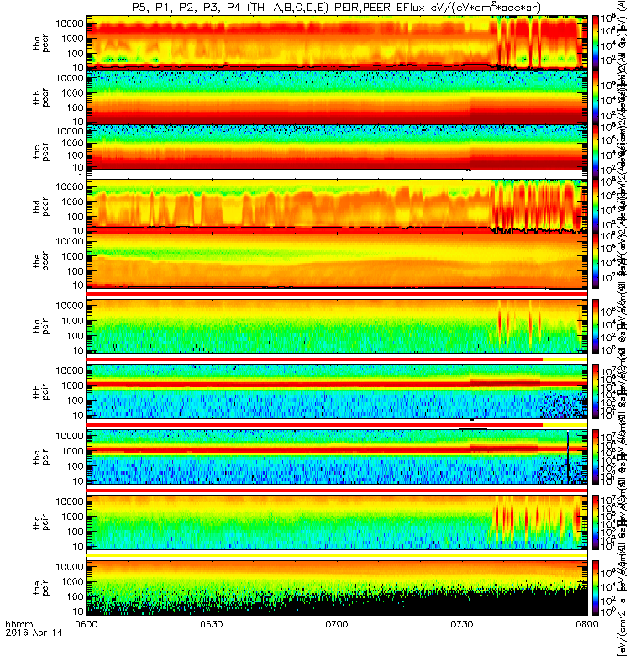Click the thd peir color scale bar
This screenshot has width=630, height=672.
point(596,522)
